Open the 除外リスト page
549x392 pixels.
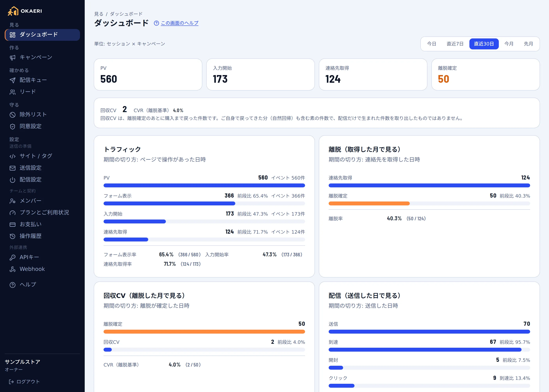point(42,115)
